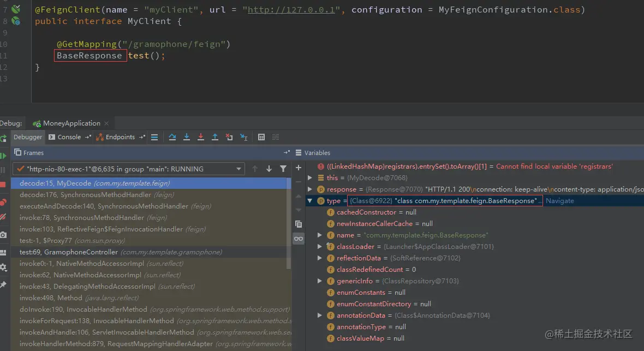Add a new watch with plus icon
The width and height of the screenshot is (644, 351).
[x=299, y=168]
